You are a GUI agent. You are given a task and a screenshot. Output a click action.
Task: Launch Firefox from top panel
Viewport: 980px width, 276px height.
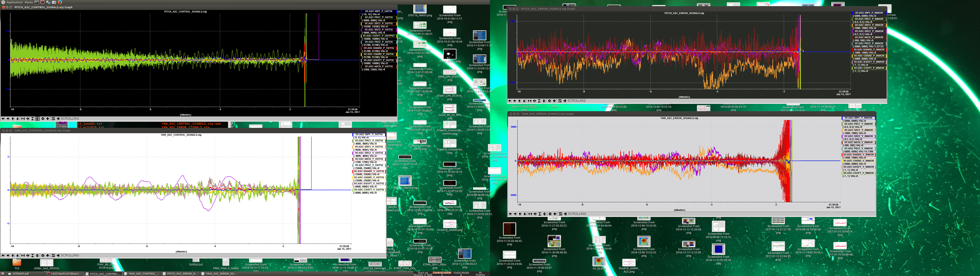(60, 2)
